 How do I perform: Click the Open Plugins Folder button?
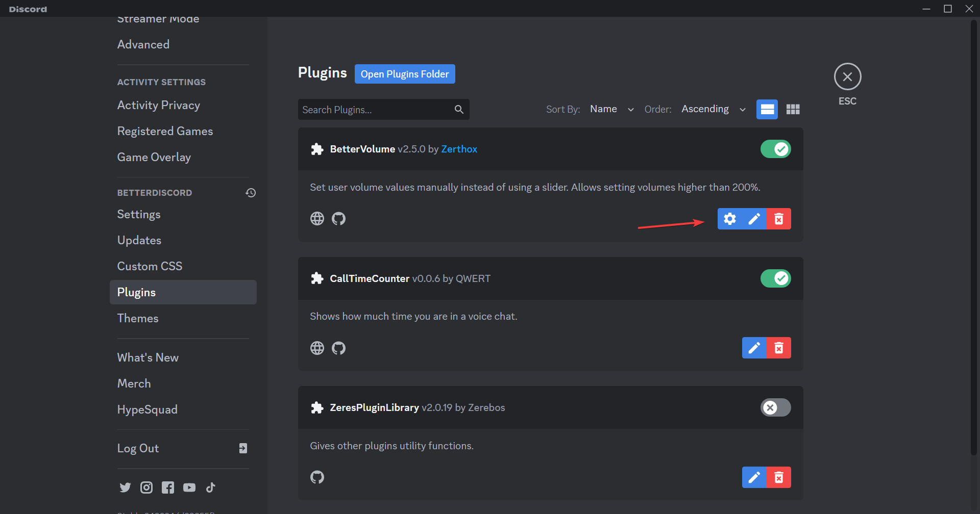pyautogui.click(x=405, y=74)
